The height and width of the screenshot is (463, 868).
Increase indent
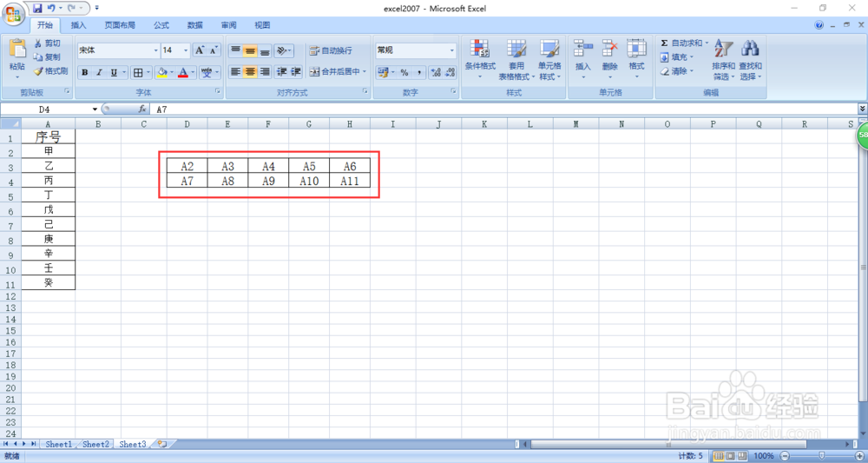[x=296, y=72]
